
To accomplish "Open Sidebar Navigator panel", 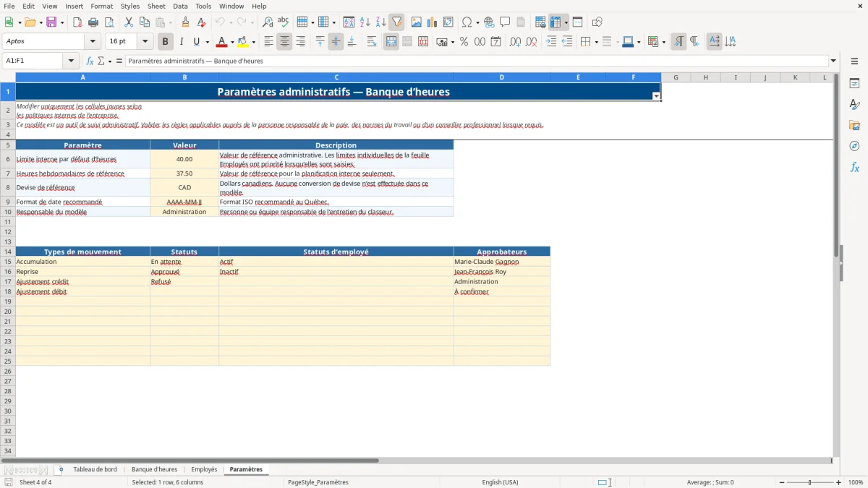I will coord(854,146).
